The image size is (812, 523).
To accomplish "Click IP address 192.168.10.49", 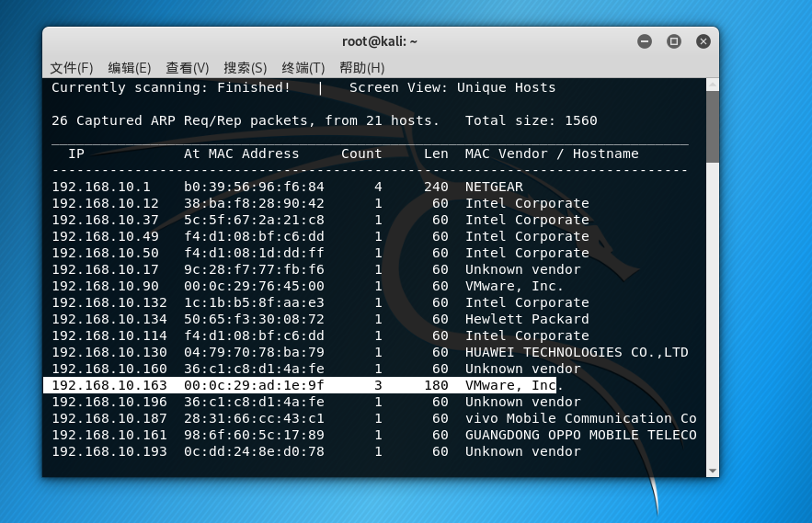I will pyautogui.click(x=105, y=236).
